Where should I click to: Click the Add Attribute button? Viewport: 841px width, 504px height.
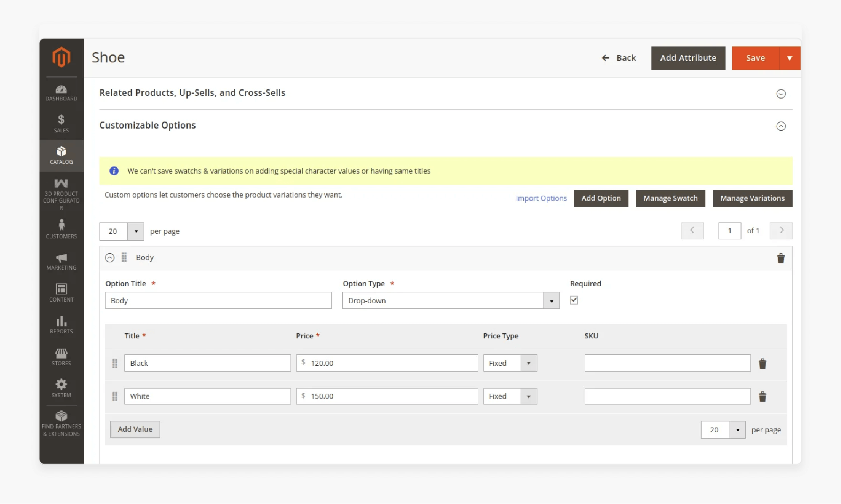click(x=688, y=58)
